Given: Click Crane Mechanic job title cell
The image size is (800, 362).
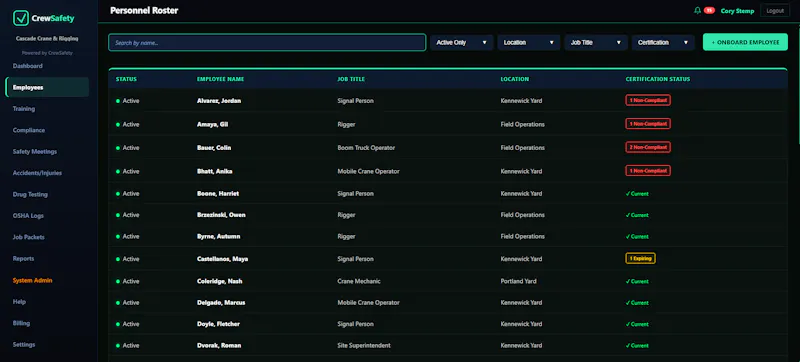Looking at the screenshot, I should tap(359, 281).
